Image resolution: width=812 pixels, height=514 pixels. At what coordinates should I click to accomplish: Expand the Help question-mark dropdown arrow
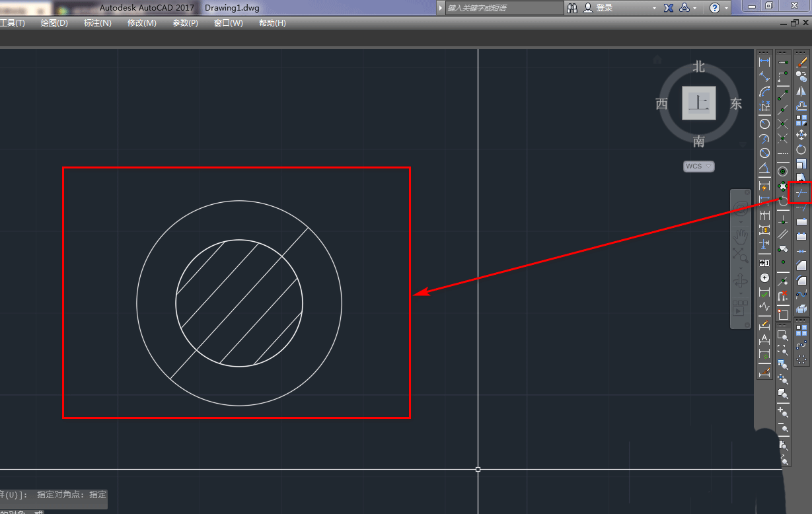tap(727, 8)
